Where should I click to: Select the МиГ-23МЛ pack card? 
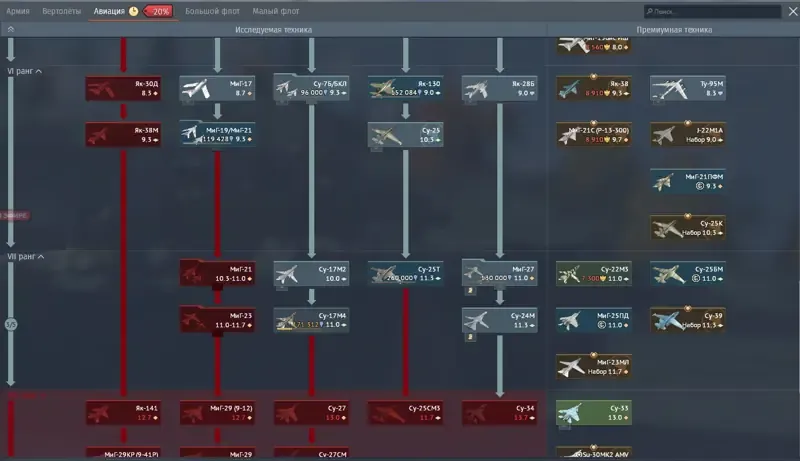(x=594, y=367)
